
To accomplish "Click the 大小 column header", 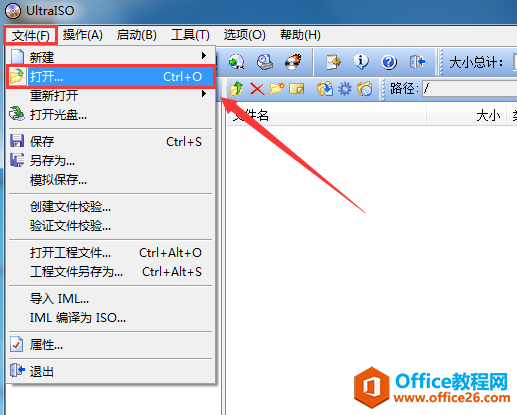I will pos(467,115).
